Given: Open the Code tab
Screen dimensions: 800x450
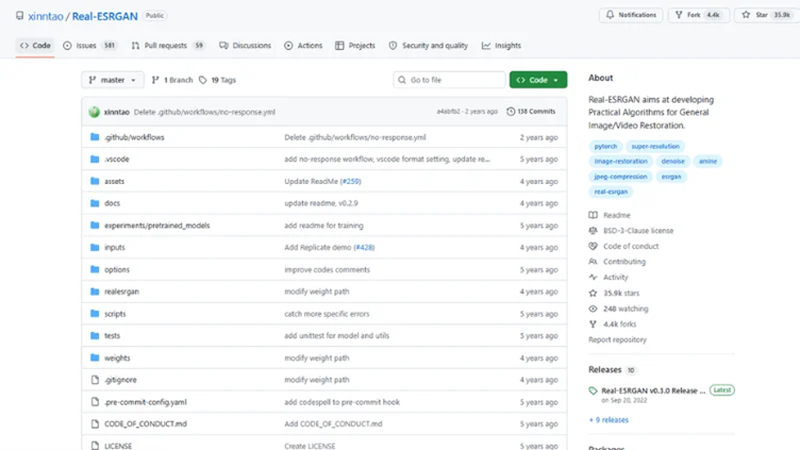Looking at the screenshot, I should point(35,45).
